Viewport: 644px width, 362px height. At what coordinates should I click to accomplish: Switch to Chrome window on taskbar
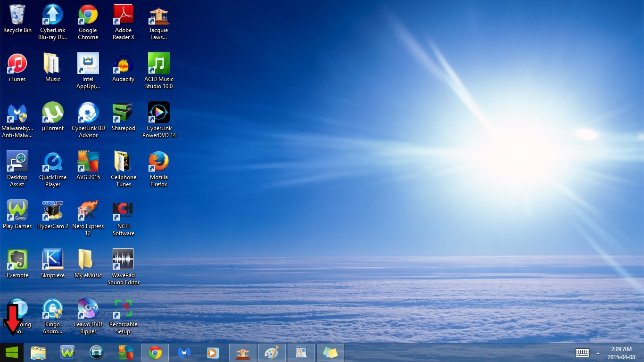155,353
